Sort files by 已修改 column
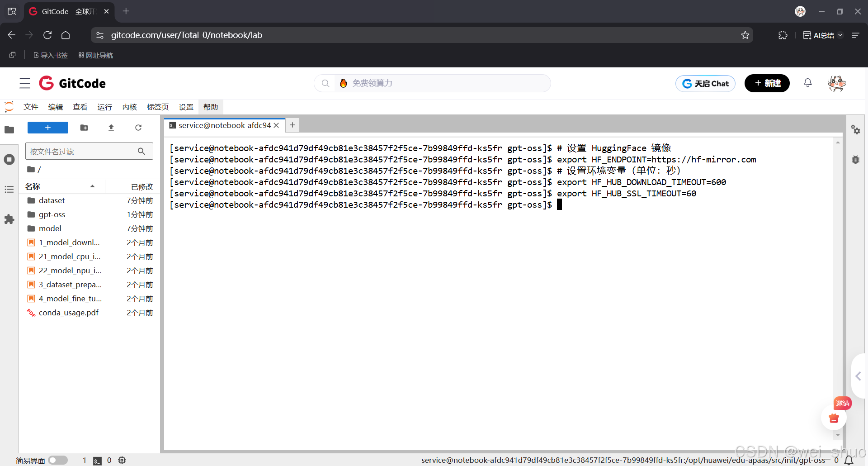Screen dimensions: 868x466 pos(132,186)
